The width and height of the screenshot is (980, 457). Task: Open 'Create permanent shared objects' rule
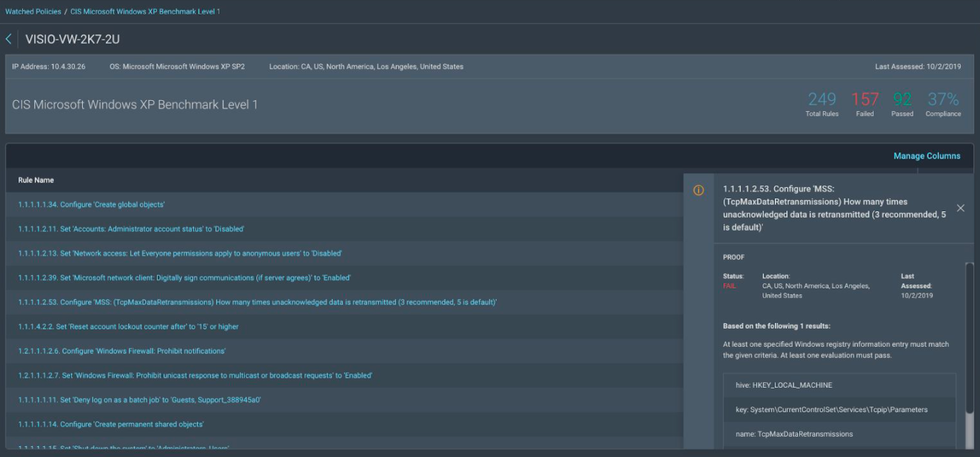pos(111,425)
